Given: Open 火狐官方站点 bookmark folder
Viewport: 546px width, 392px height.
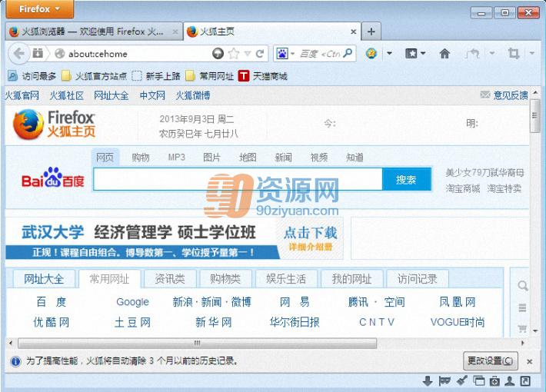Looking at the screenshot, I should pos(94,76).
